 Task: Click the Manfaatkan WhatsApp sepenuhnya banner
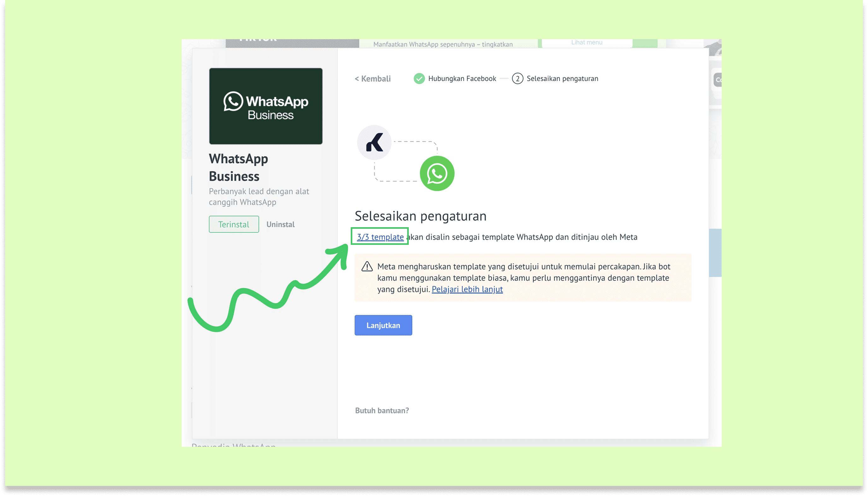(x=443, y=44)
